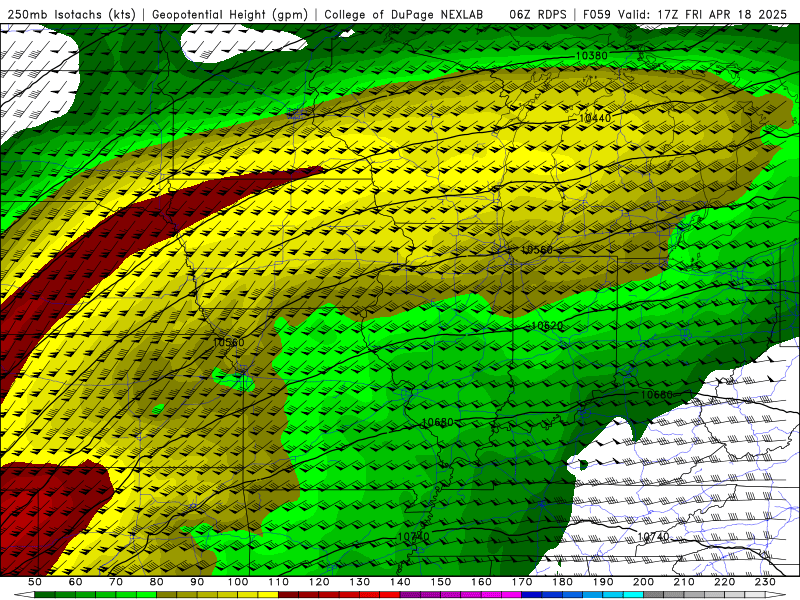Click the 10380 height contour label
Image resolution: width=800 pixels, height=600 pixels.
click(x=592, y=56)
